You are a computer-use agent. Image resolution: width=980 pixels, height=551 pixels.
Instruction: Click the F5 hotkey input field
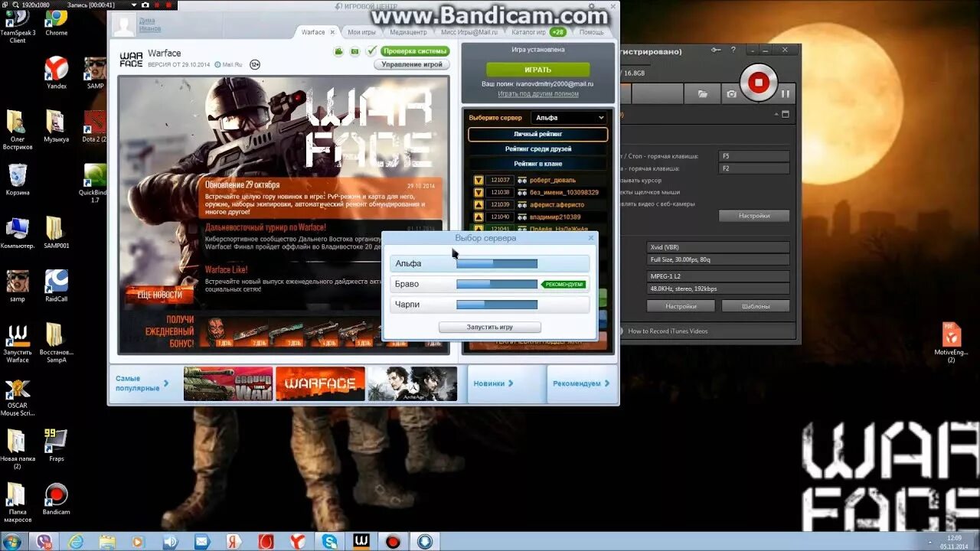point(753,155)
